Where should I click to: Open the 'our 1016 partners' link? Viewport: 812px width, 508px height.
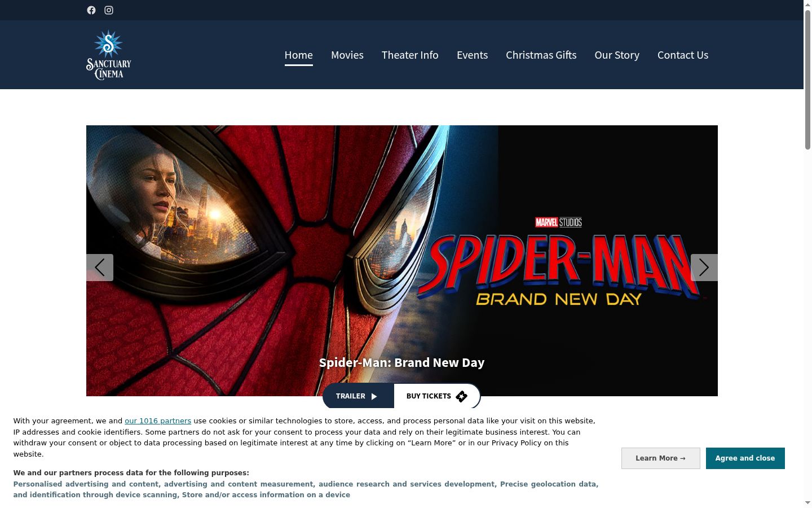click(158, 421)
